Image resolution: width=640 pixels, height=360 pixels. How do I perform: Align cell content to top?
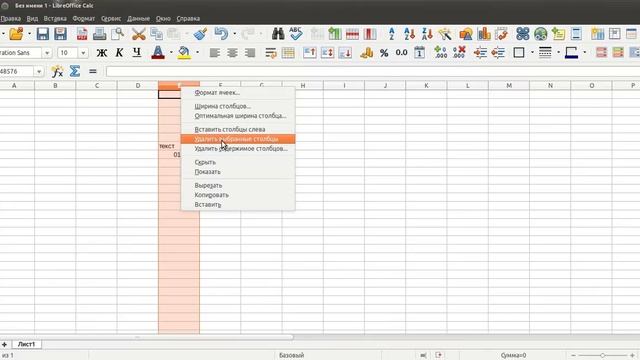coord(310,53)
